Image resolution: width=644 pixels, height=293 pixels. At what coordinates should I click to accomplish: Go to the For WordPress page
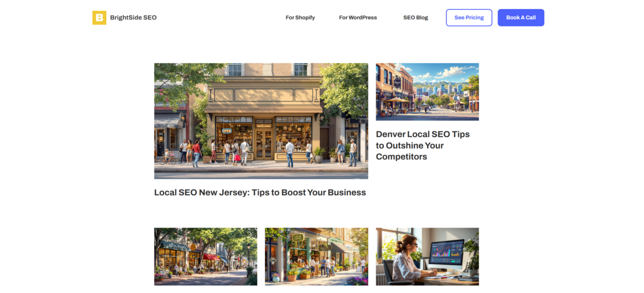click(x=358, y=18)
